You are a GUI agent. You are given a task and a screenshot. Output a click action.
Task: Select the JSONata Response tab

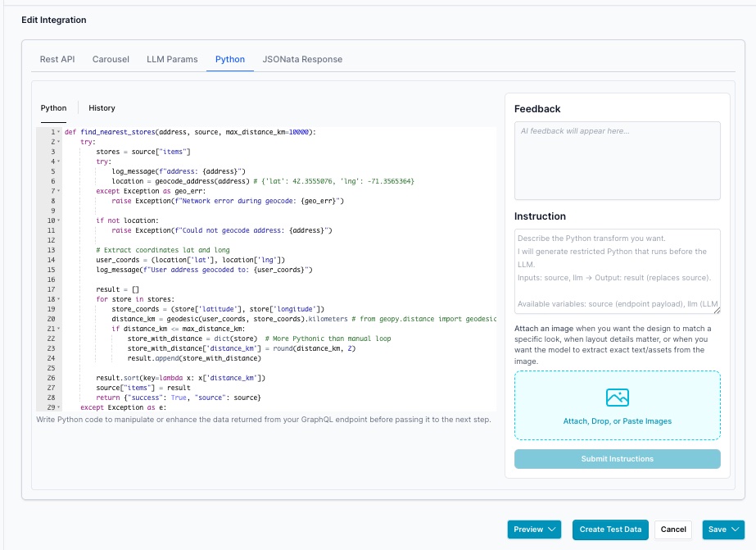[x=302, y=60]
